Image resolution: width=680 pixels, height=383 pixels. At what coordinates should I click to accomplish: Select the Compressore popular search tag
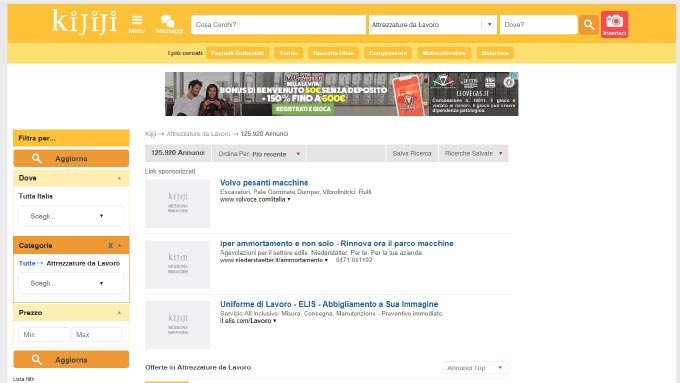(x=388, y=53)
